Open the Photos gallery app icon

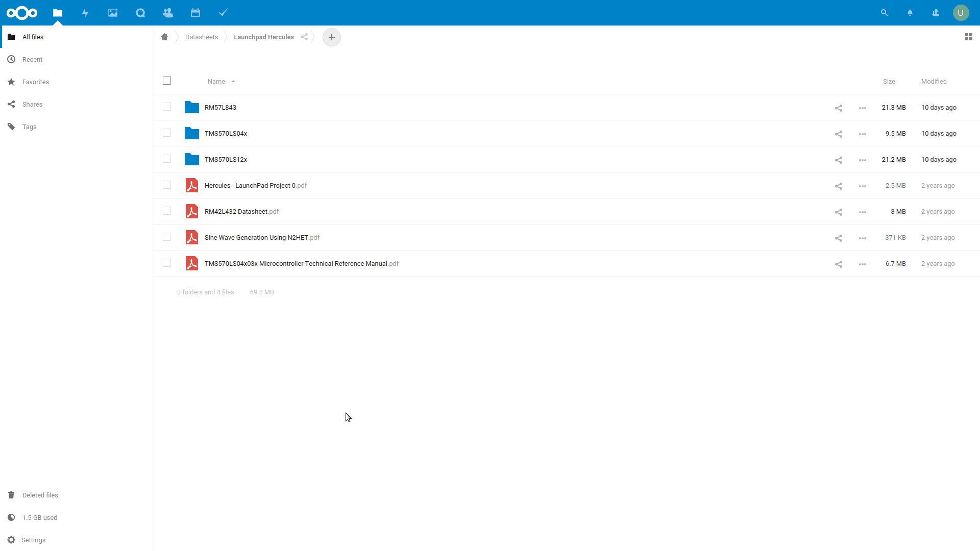pyautogui.click(x=113, y=13)
